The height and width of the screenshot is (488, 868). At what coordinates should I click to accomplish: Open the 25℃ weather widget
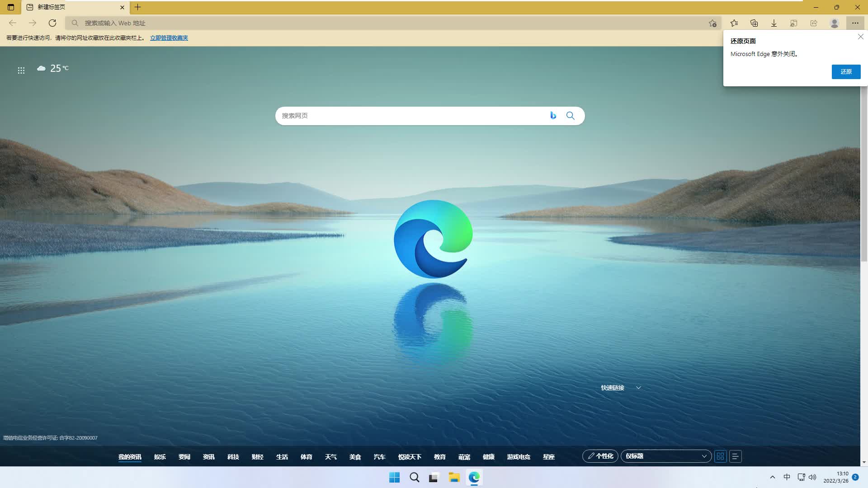(x=53, y=68)
